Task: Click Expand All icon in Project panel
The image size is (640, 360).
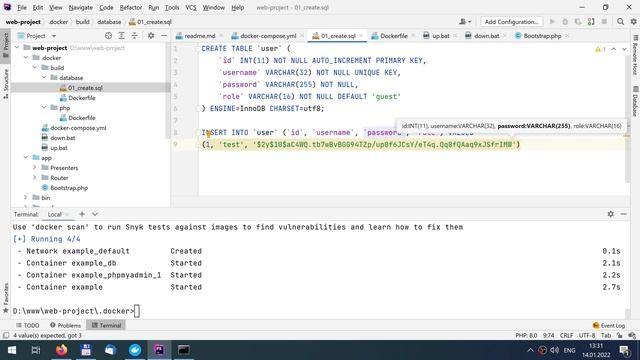Action: [121, 36]
